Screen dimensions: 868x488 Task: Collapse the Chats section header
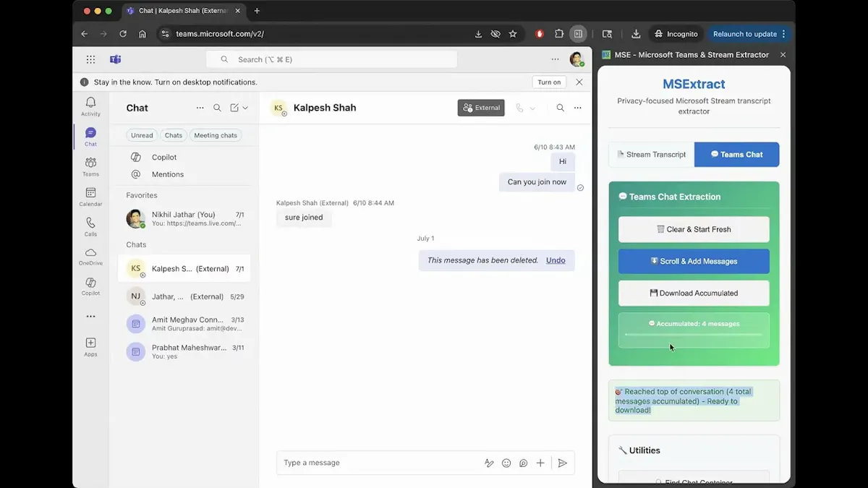pyautogui.click(x=136, y=244)
